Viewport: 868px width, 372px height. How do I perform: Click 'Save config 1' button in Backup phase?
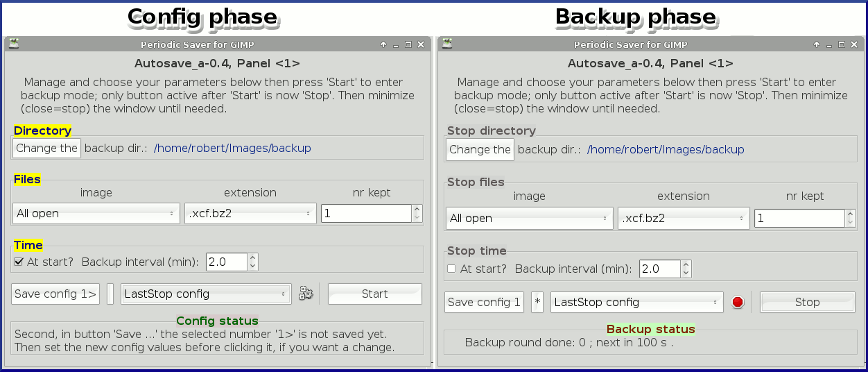click(x=484, y=302)
